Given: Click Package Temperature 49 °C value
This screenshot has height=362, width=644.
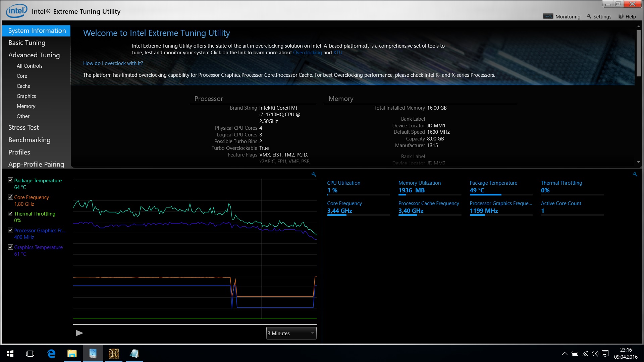Looking at the screenshot, I should [x=477, y=190].
